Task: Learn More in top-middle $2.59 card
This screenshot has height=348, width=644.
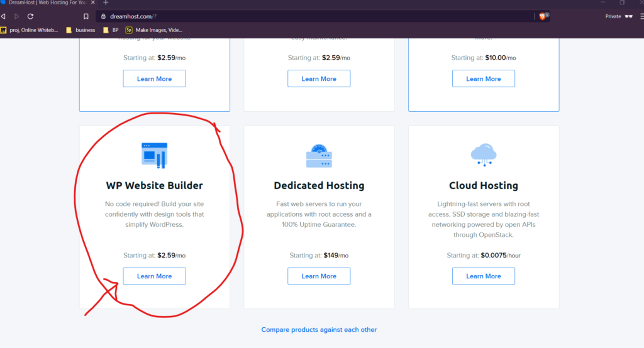Action: click(319, 79)
